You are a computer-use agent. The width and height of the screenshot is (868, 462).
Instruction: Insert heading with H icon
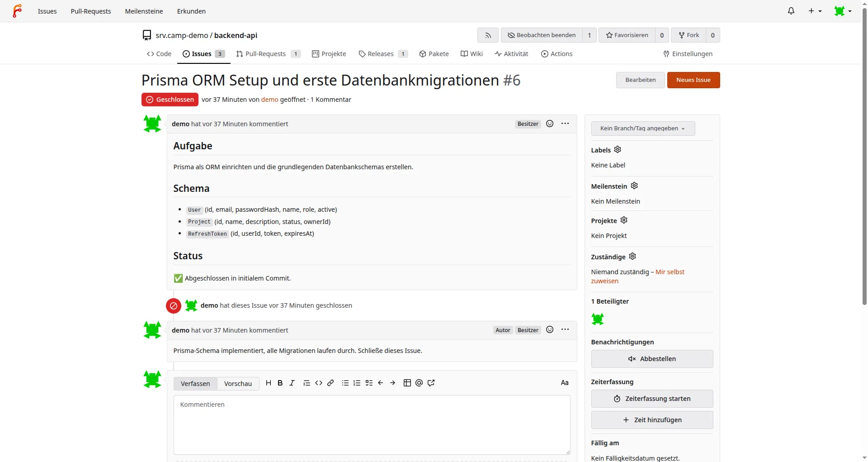pyautogui.click(x=269, y=383)
